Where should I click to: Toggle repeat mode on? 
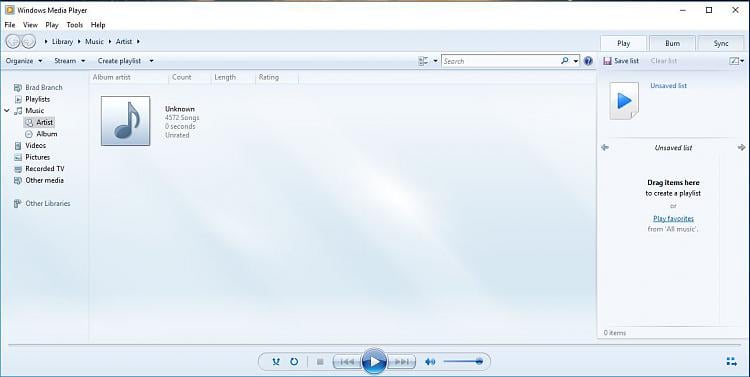(294, 362)
